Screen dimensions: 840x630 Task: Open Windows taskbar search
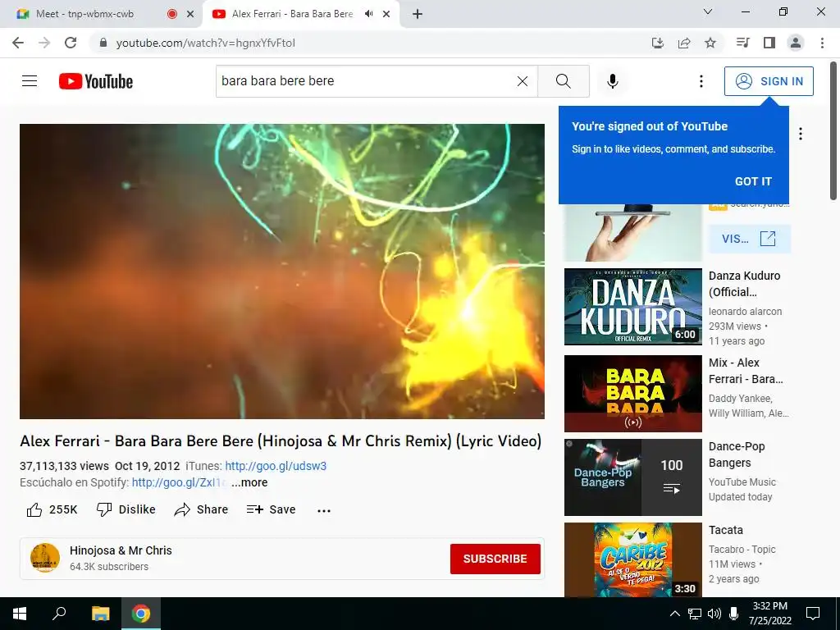point(59,614)
